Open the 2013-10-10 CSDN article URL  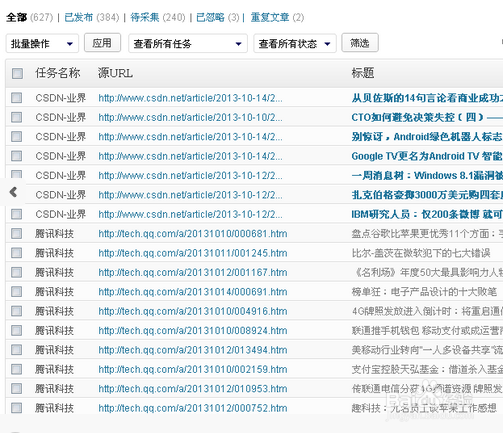[x=190, y=117]
